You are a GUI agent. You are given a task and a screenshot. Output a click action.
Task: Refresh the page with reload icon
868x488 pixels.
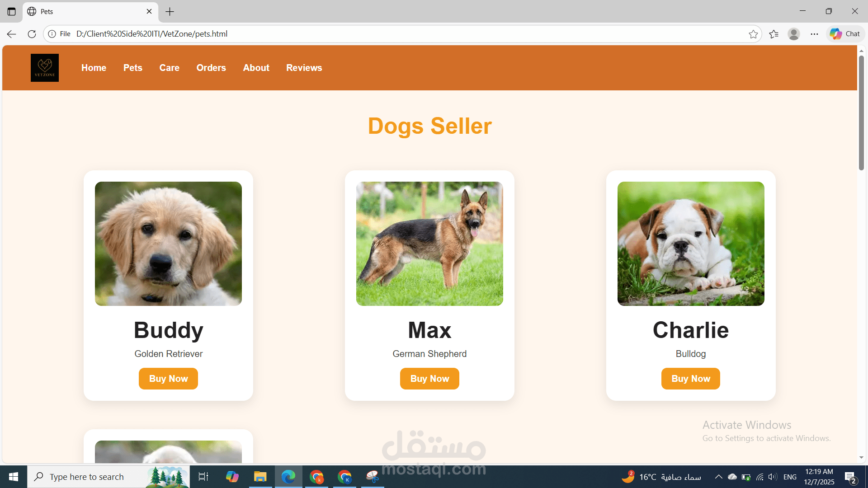(32, 34)
